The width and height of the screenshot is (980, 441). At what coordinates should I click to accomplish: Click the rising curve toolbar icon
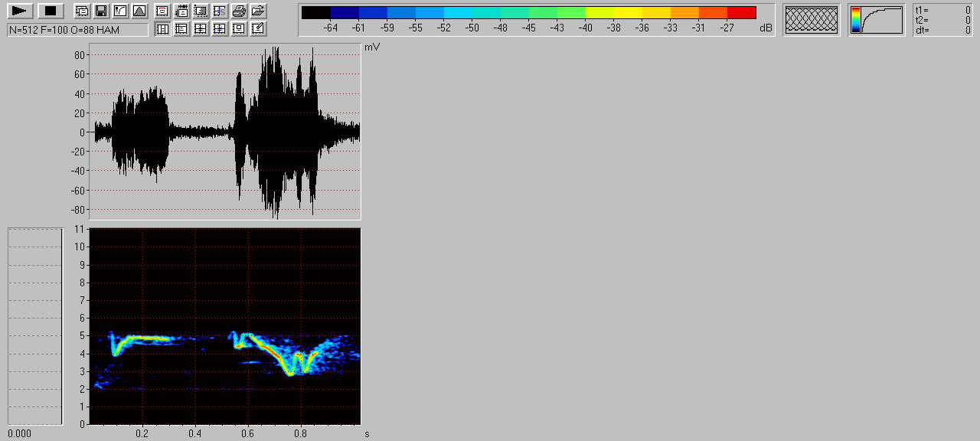[x=119, y=11]
